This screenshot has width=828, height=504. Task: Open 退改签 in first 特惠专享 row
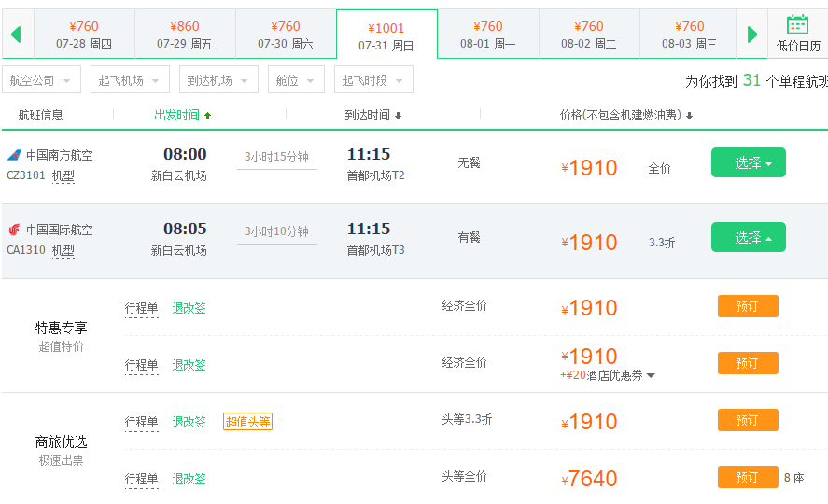tap(189, 308)
